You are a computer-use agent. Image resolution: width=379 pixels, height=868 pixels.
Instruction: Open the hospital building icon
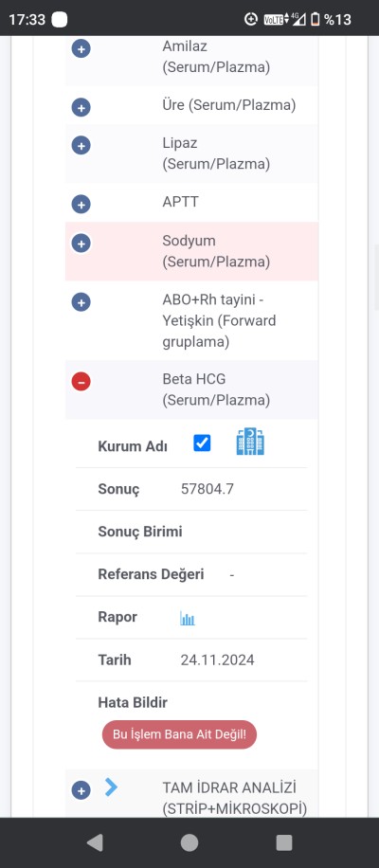coord(250,442)
